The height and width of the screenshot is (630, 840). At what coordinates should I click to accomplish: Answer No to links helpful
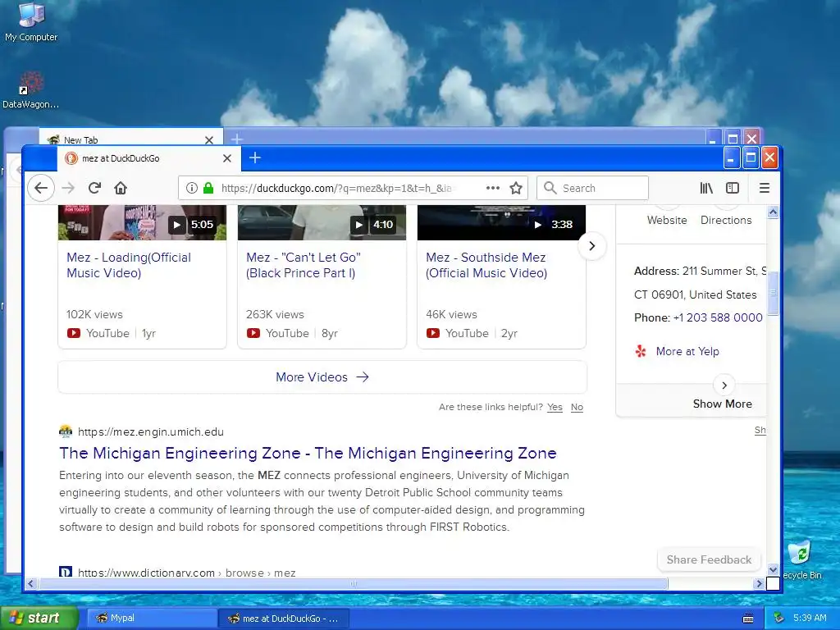pyautogui.click(x=577, y=407)
